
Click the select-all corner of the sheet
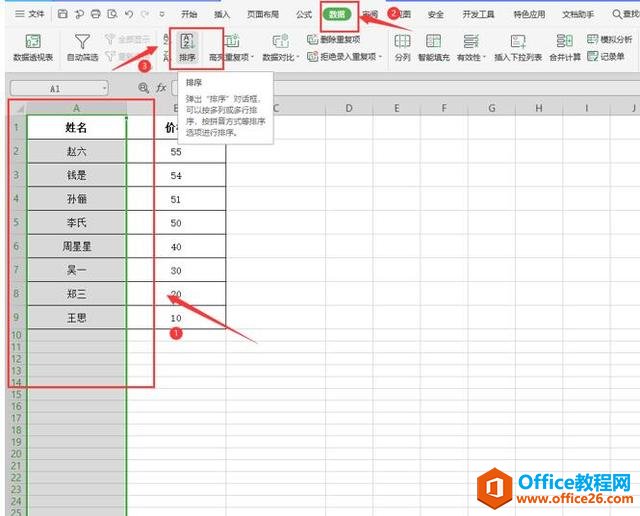[x=19, y=108]
